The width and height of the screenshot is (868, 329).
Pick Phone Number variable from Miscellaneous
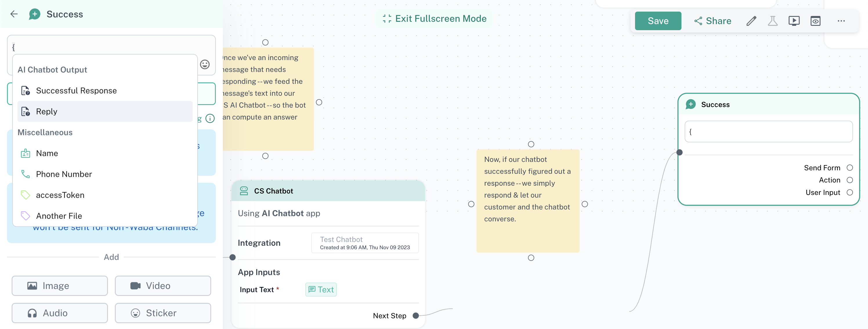tap(64, 174)
